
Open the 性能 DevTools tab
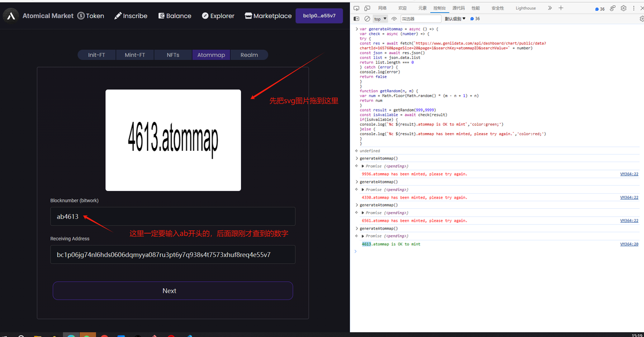(x=475, y=8)
